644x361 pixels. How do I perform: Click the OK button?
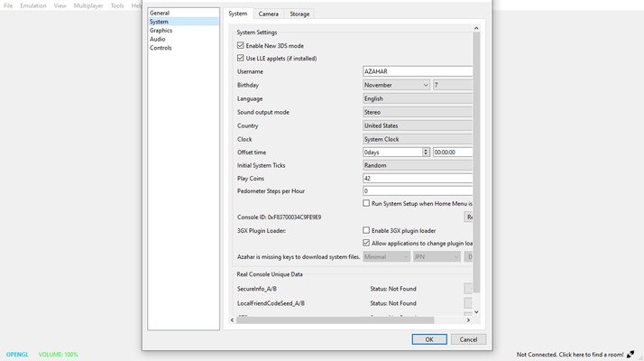pyautogui.click(x=429, y=339)
